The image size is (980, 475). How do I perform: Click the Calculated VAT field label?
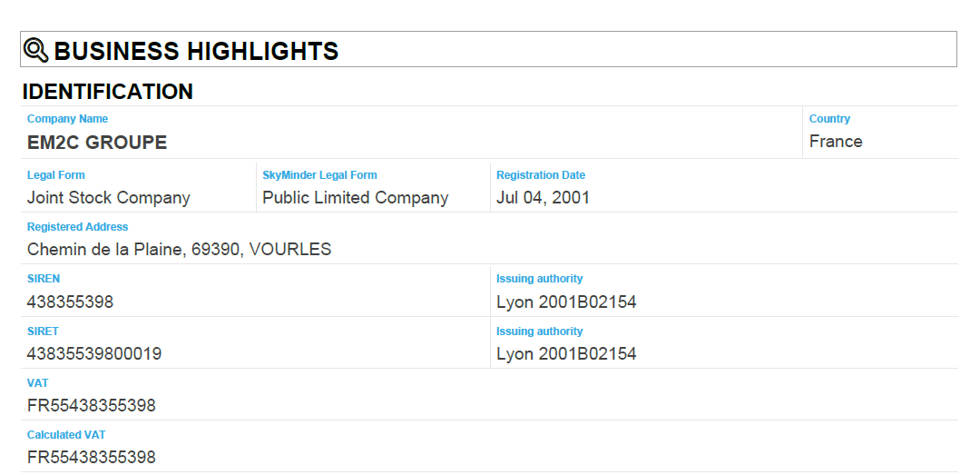(x=66, y=435)
